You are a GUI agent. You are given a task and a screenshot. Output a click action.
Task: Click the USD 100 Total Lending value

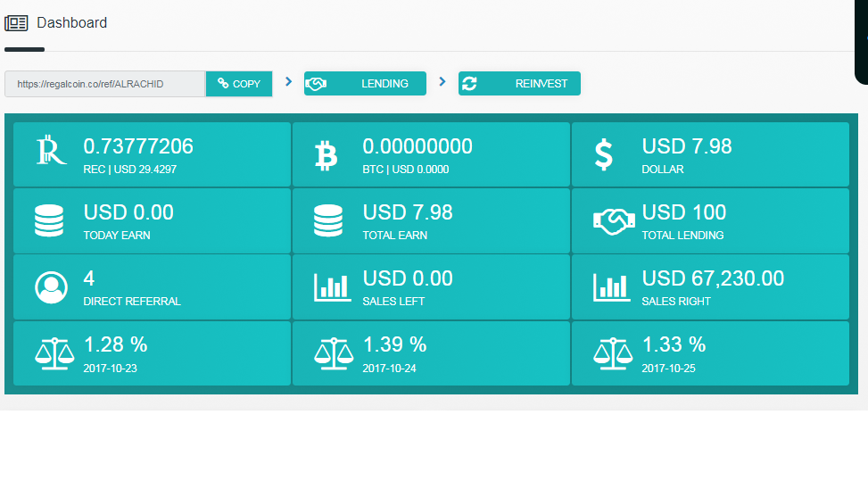click(x=684, y=212)
